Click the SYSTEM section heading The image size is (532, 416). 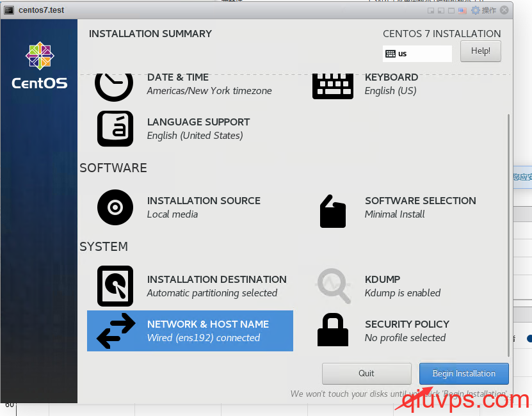(104, 246)
